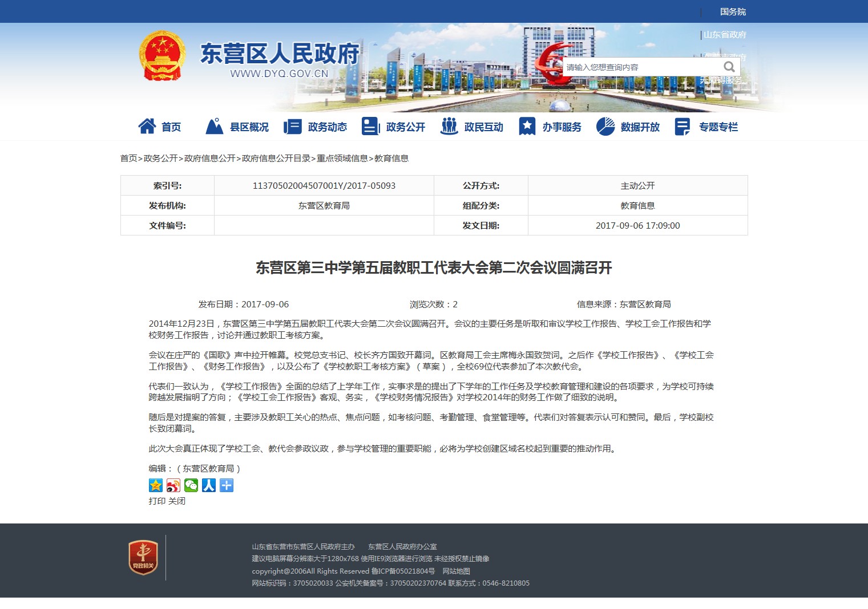Open the 首页 home navigation item
868x609 pixels.
pos(160,127)
